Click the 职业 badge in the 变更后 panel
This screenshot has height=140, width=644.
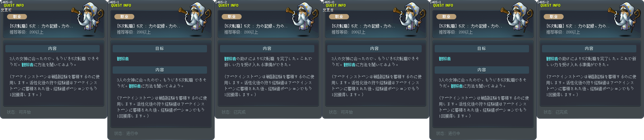(x=339, y=16)
